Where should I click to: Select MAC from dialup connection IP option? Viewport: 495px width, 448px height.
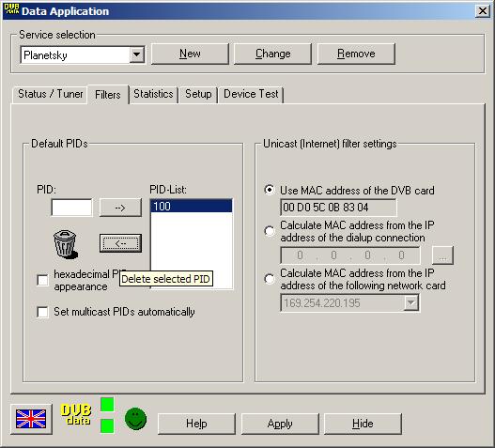270,231
